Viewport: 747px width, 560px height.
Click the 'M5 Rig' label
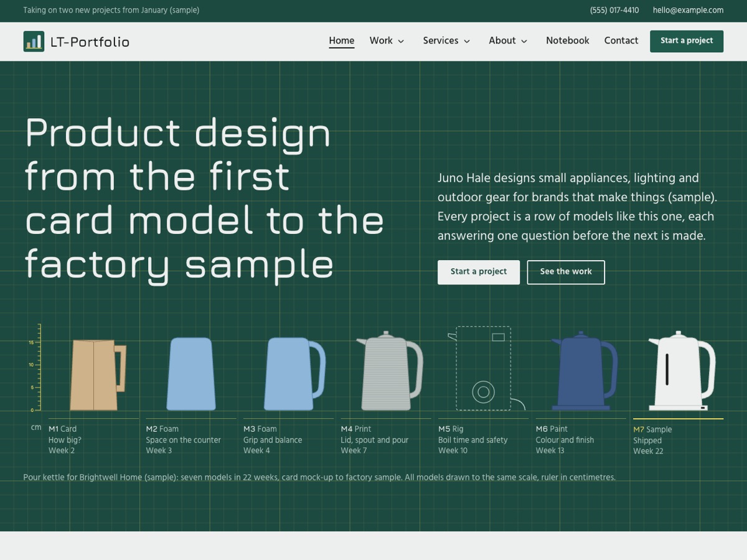(x=451, y=429)
